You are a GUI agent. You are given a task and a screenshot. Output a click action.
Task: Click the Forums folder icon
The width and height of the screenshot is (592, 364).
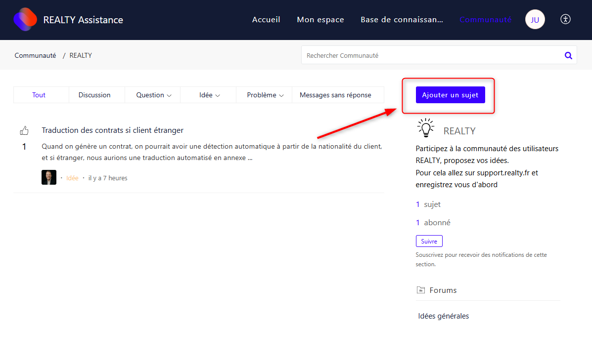pos(420,290)
